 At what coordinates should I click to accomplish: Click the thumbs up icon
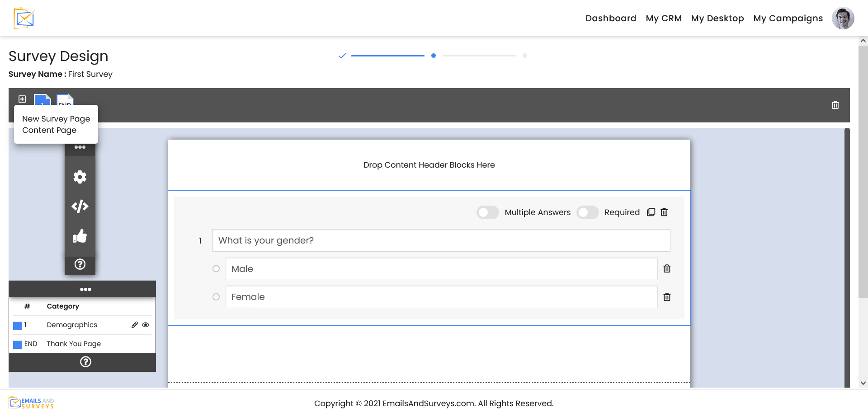80,236
